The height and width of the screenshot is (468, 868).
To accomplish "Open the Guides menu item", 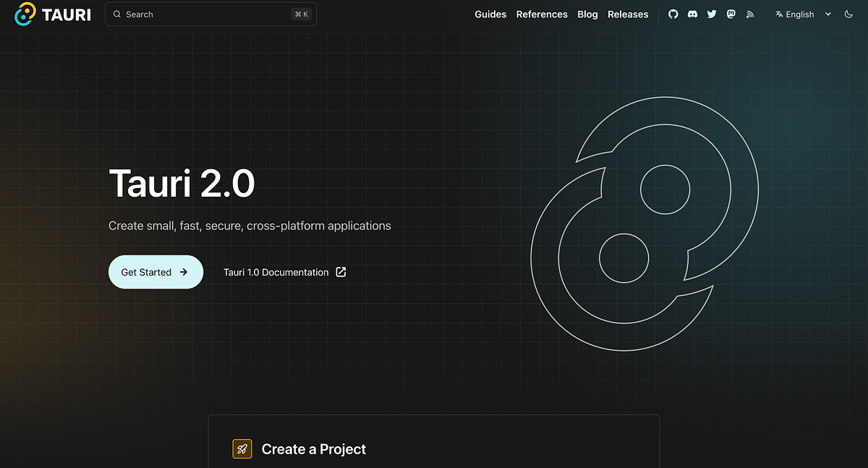I will pyautogui.click(x=490, y=14).
